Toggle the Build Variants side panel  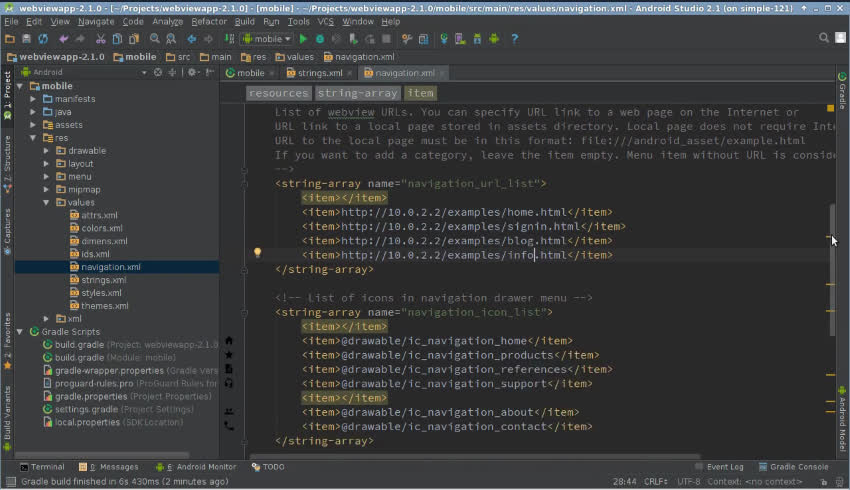click(x=7, y=413)
